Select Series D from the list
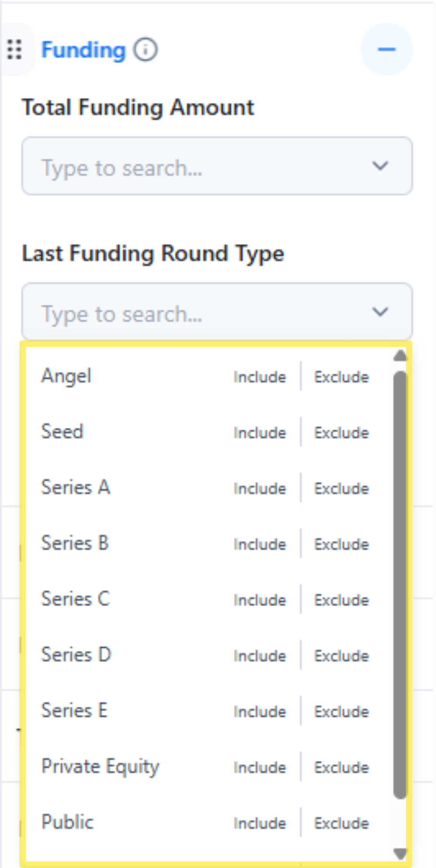This screenshot has width=436, height=868. click(76, 655)
